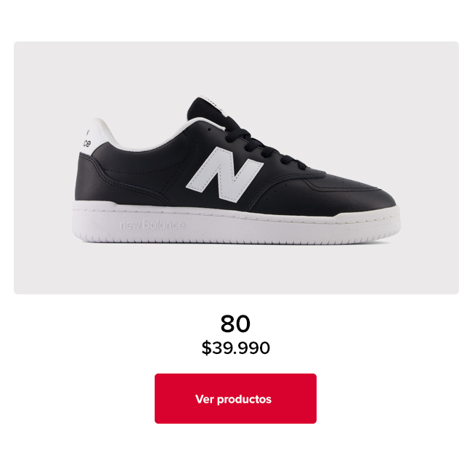Click the white space below the red button

coord(235,451)
